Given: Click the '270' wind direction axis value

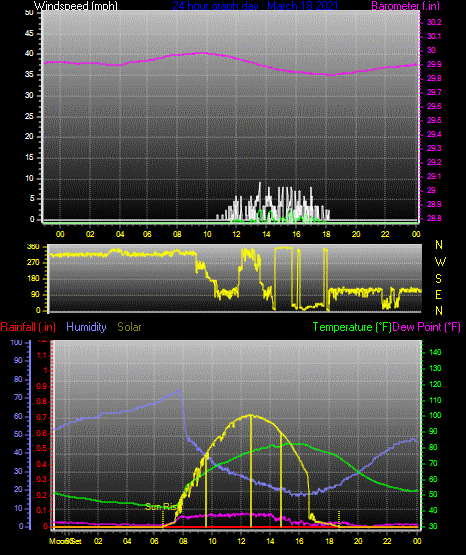Looking at the screenshot, I should tap(33, 263).
